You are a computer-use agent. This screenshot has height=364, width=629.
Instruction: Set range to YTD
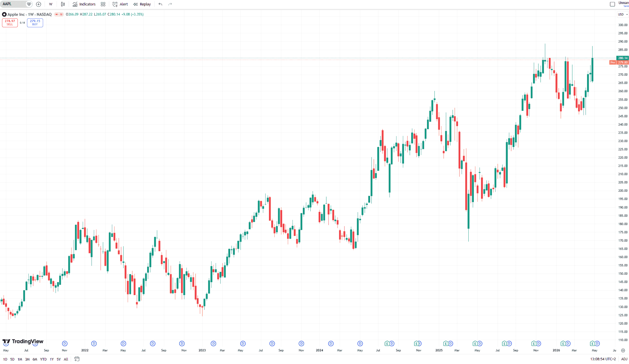[x=43, y=359]
